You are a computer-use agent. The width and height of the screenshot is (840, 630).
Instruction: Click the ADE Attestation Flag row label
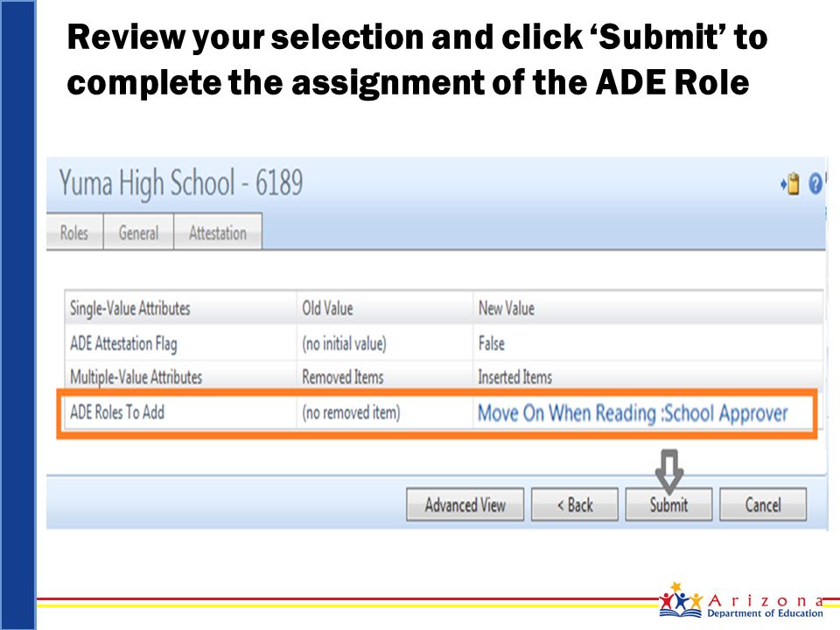(123, 343)
